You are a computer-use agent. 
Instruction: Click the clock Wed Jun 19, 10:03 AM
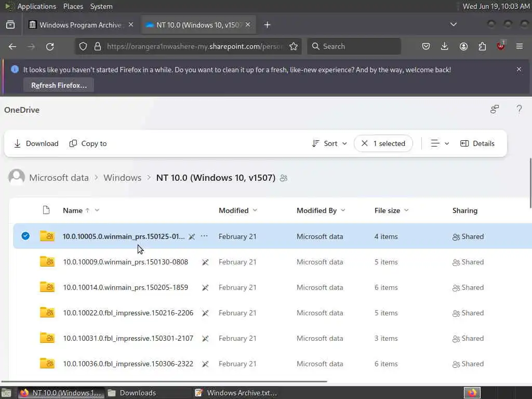click(x=496, y=6)
